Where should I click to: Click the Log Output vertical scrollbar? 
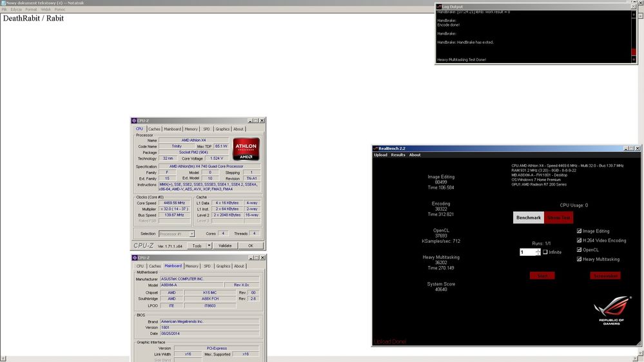coord(634,36)
